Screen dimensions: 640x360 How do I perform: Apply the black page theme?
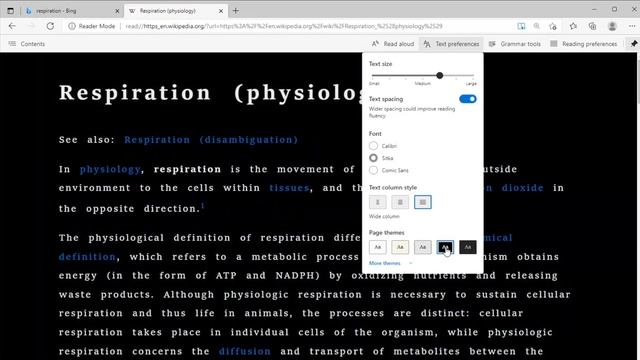coord(445,247)
